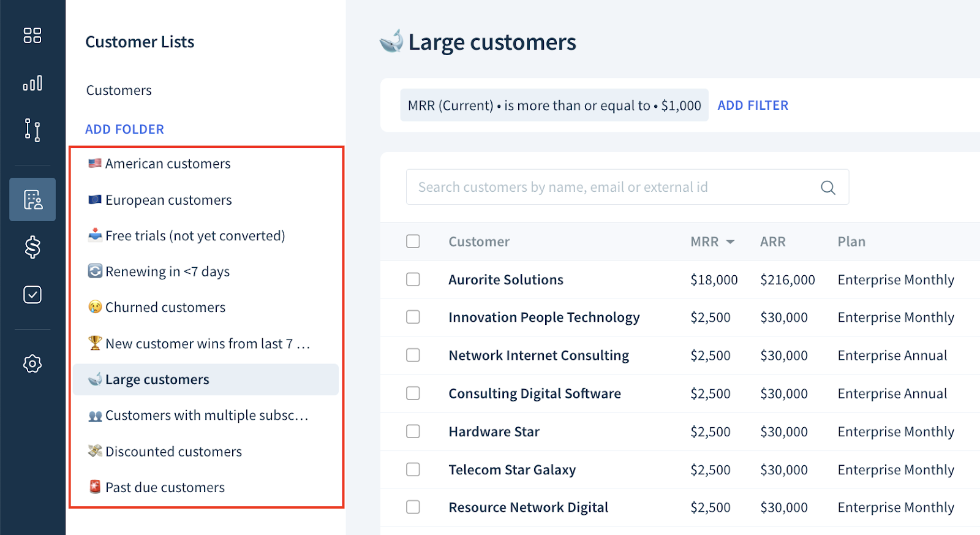Click the ARR column header
This screenshot has width=980, height=535.
[773, 241]
